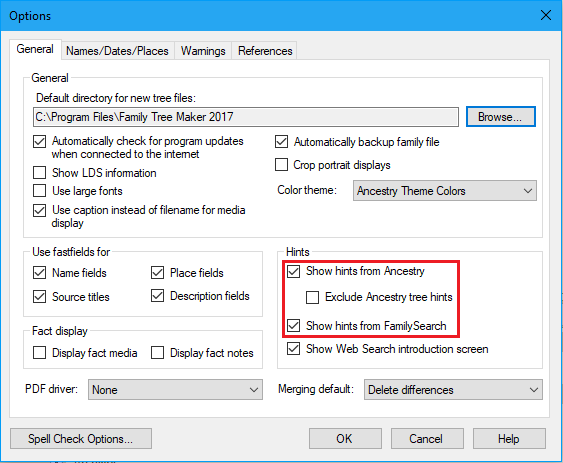Screen dimensions: 563x463
Task: Open the PDF driver dropdown
Action: click(175, 390)
